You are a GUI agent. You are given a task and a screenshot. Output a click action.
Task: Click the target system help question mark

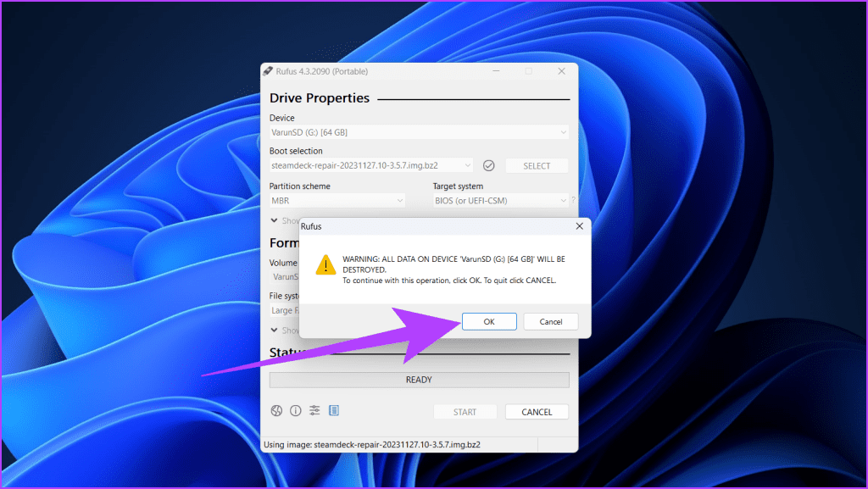(x=574, y=200)
